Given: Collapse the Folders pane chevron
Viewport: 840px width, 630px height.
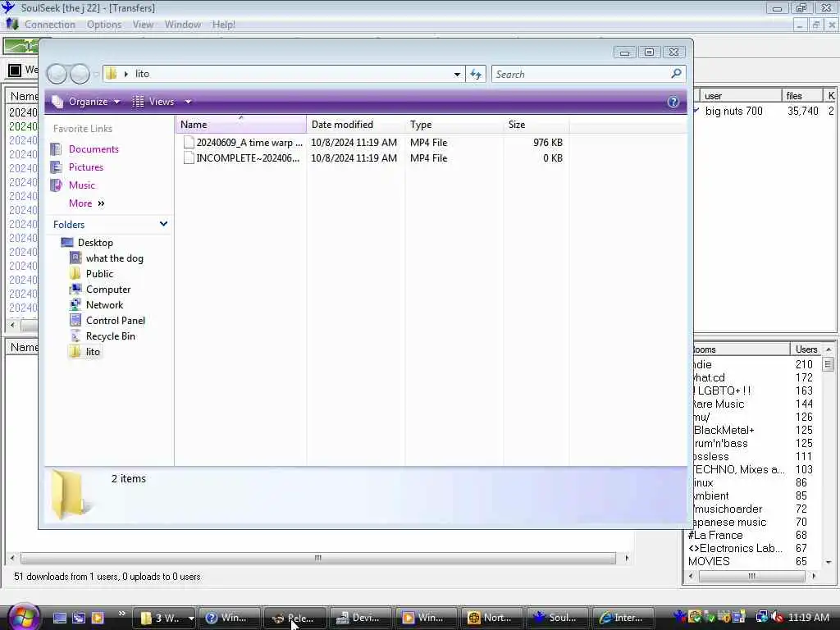Looking at the screenshot, I should (163, 224).
